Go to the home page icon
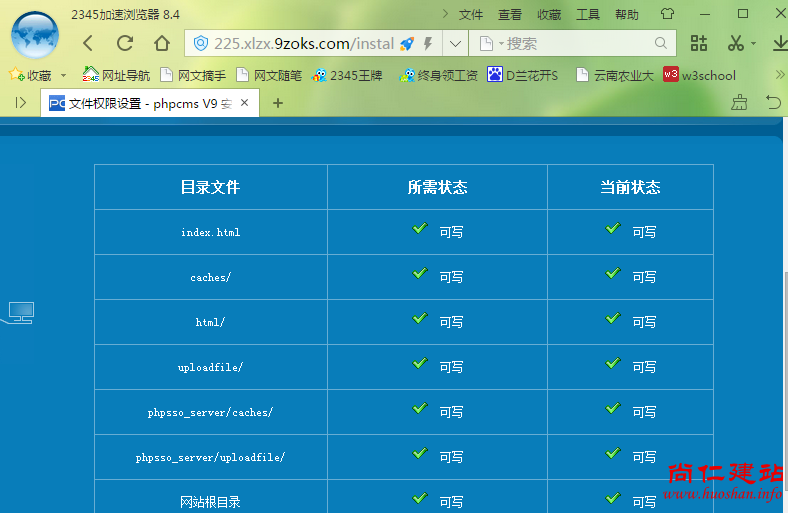The height and width of the screenshot is (513, 788). coord(162,43)
